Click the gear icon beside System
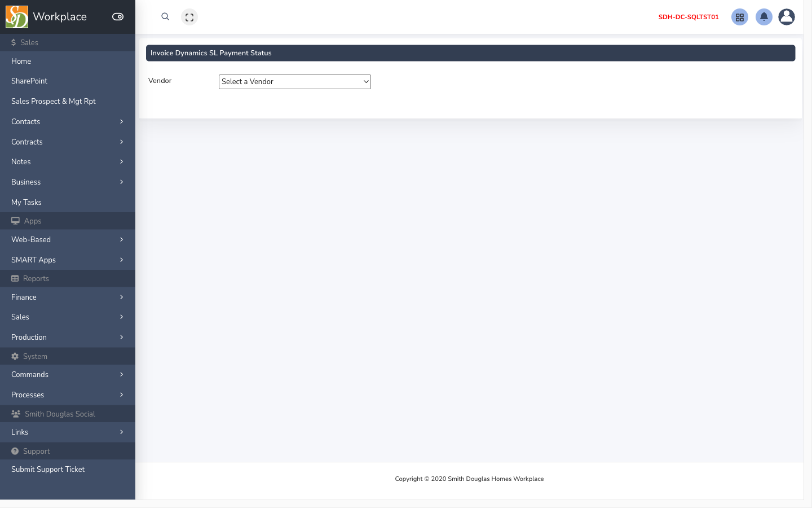 (x=15, y=356)
